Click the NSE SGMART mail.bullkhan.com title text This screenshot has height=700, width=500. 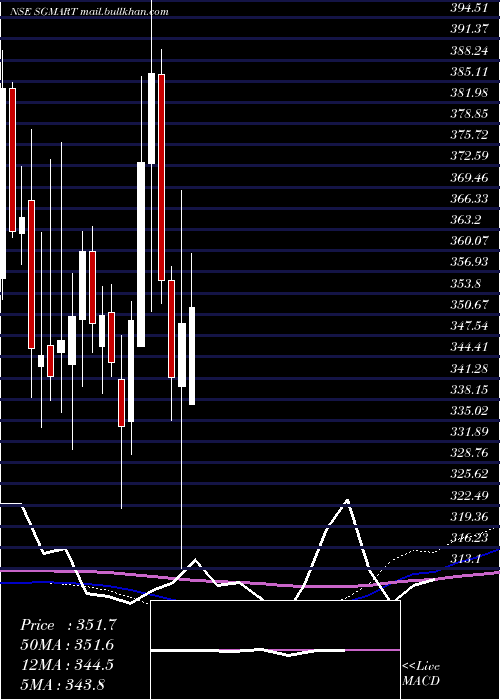click(89, 12)
